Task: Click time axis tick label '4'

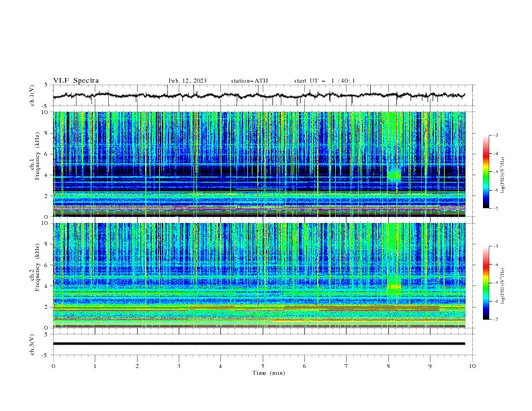Action: (x=220, y=366)
